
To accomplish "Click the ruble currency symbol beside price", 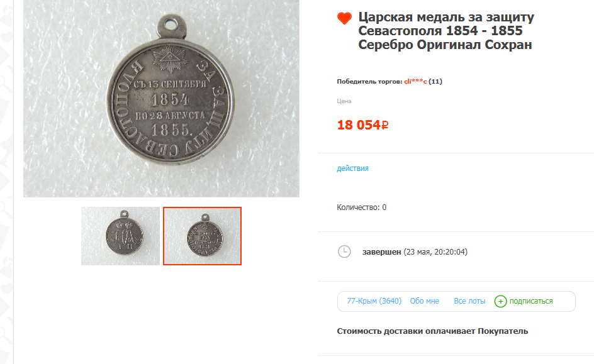I will (x=384, y=125).
